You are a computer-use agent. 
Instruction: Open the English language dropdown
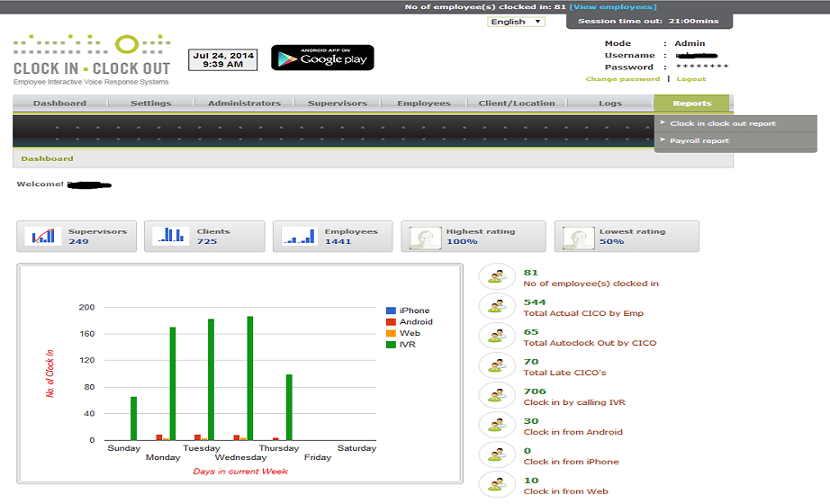516,22
